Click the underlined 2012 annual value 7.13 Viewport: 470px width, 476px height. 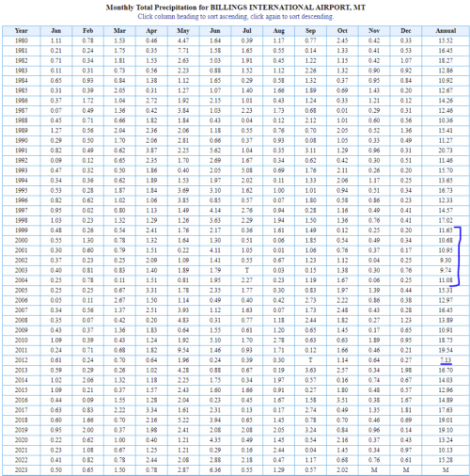(446, 360)
